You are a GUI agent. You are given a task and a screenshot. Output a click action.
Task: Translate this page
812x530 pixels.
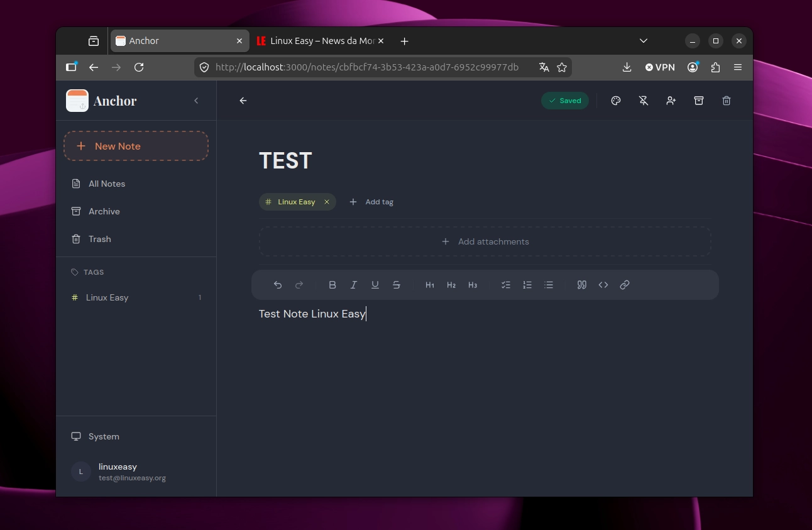(544, 67)
